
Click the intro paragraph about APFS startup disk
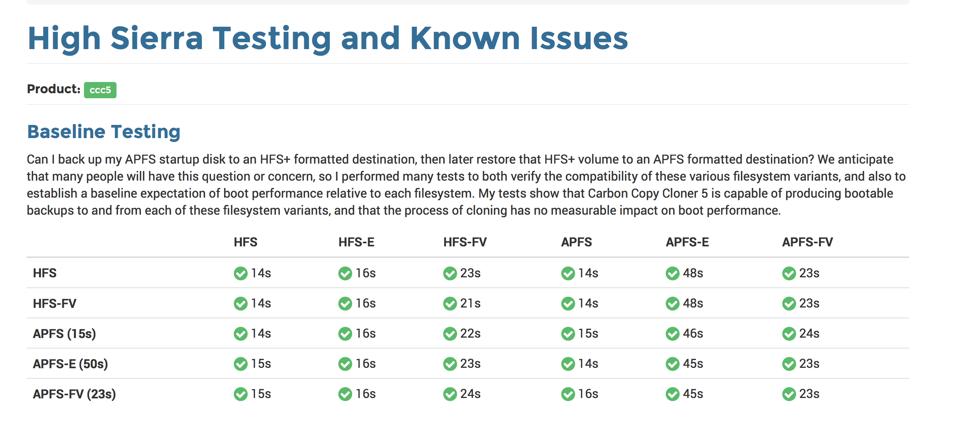click(466, 185)
